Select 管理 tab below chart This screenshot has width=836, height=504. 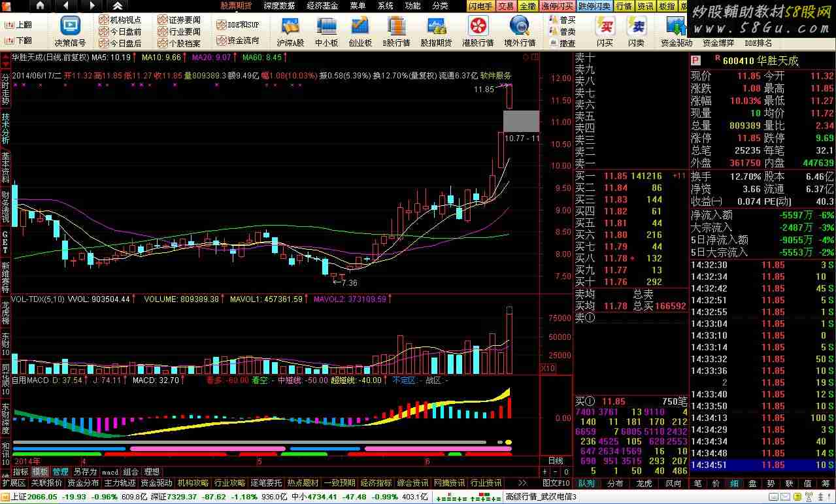pos(60,471)
